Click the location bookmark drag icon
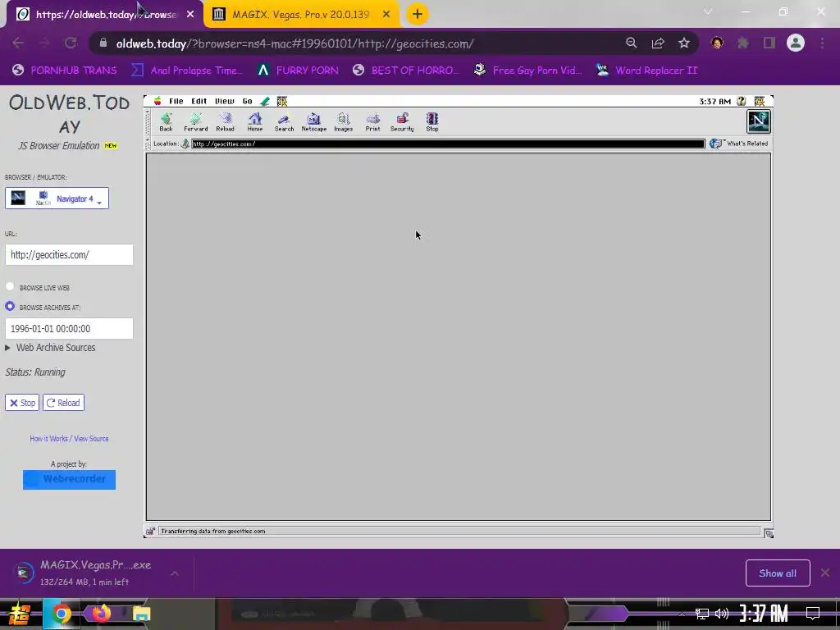 click(x=185, y=144)
